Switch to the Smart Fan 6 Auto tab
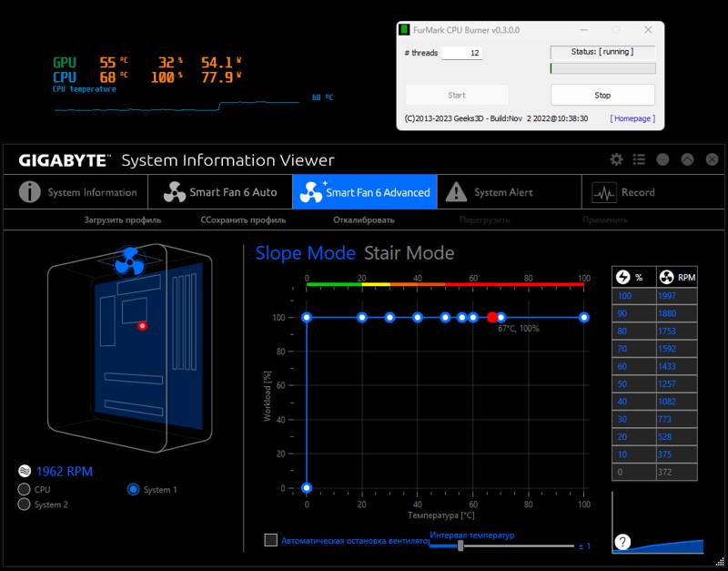Image resolution: width=728 pixels, height=571 pixels. pos(220,192)
